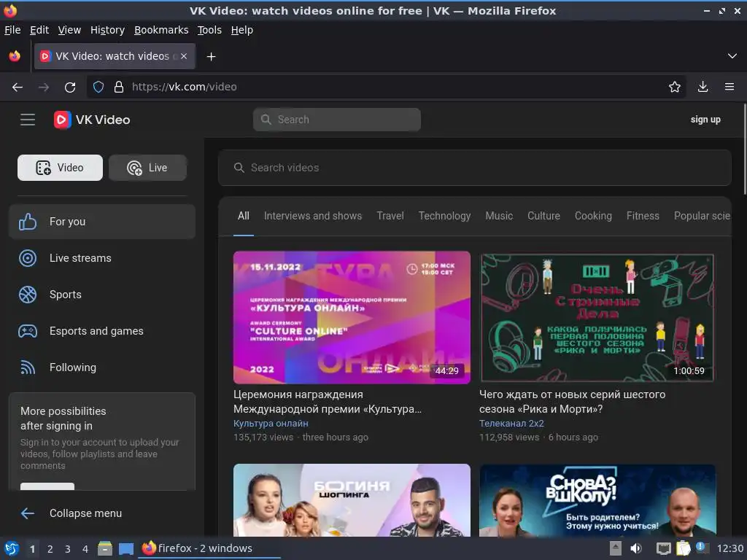
Task: Select the Technology tab
Action: 444,216
